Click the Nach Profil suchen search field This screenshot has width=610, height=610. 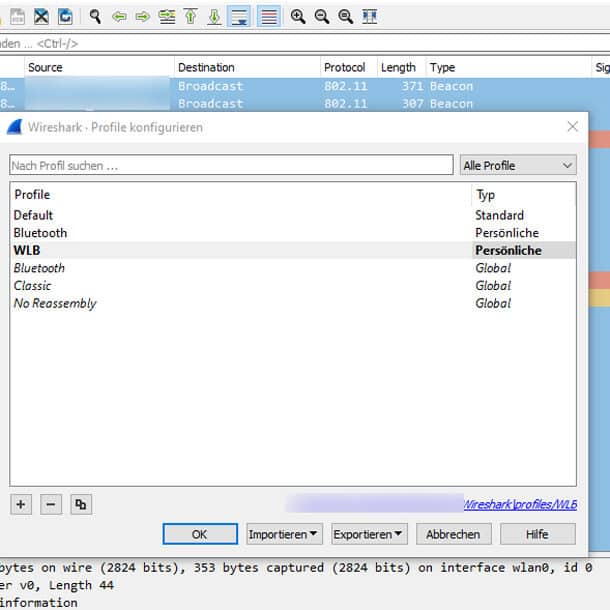click(x=231, y=165)
